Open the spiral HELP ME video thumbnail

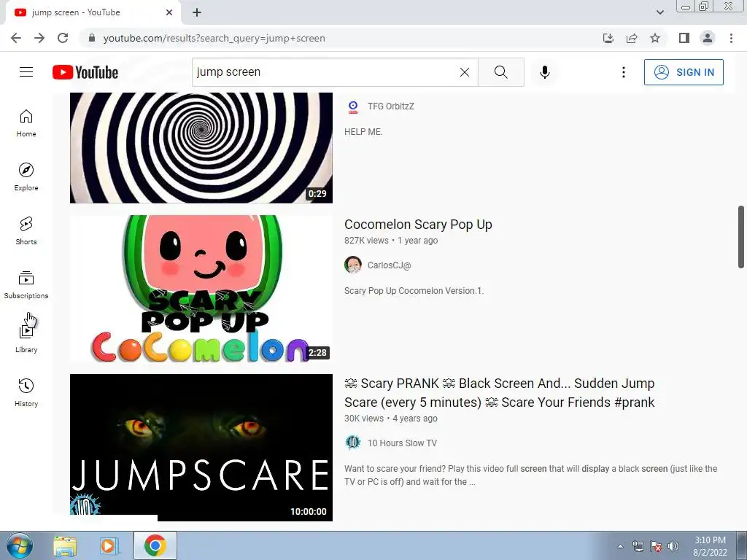201,147
